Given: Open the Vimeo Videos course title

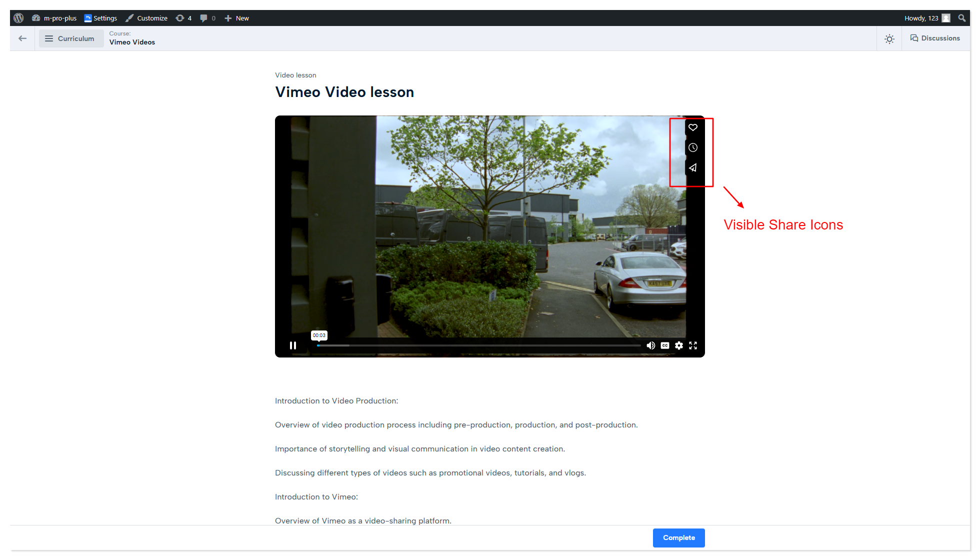Looking at the screenshot, I should click(x=132, y=42).
